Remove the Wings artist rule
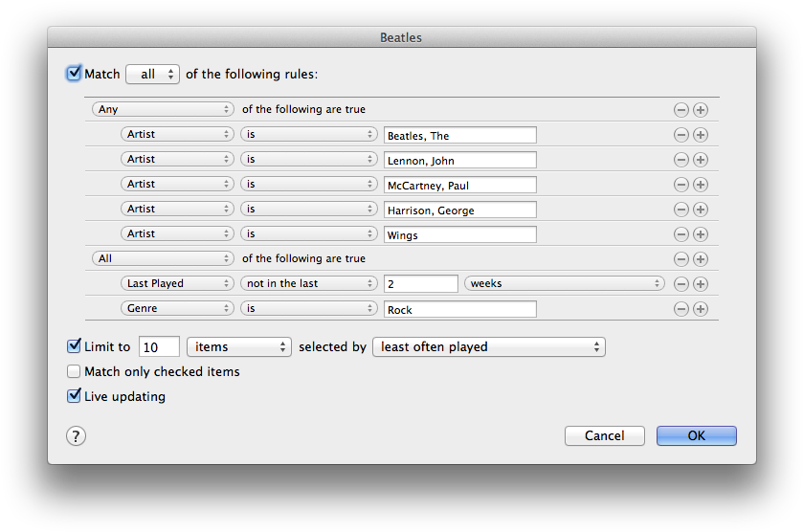 point(680,234)
